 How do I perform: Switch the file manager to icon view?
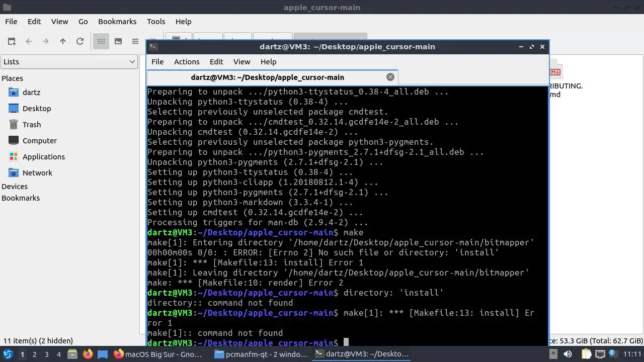pos(101,41)
